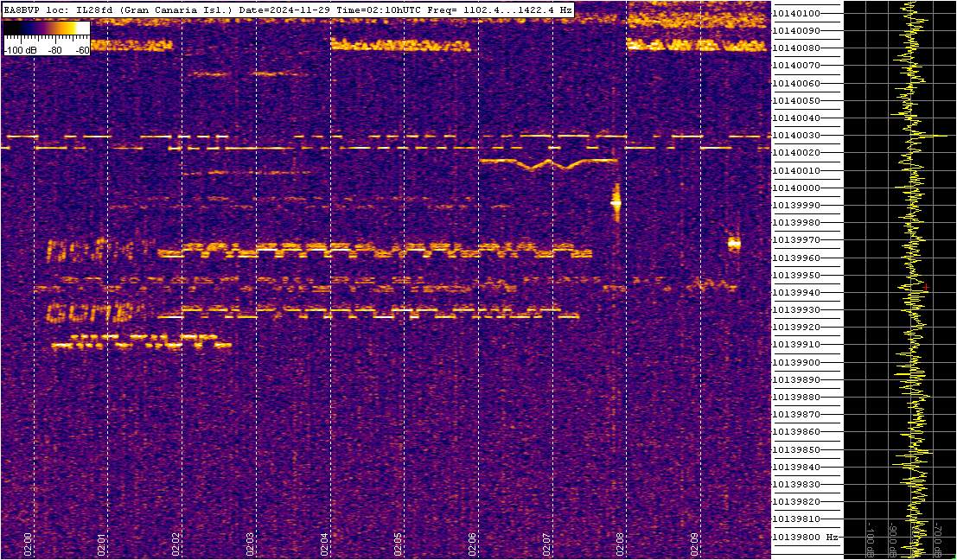
Task: Select the 10139880 frequency label
Action: (x=796, y=398)
